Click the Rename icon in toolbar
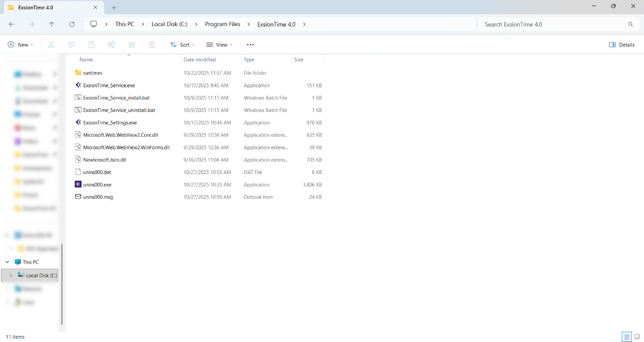The image size is (644, 342). (112, 45)
